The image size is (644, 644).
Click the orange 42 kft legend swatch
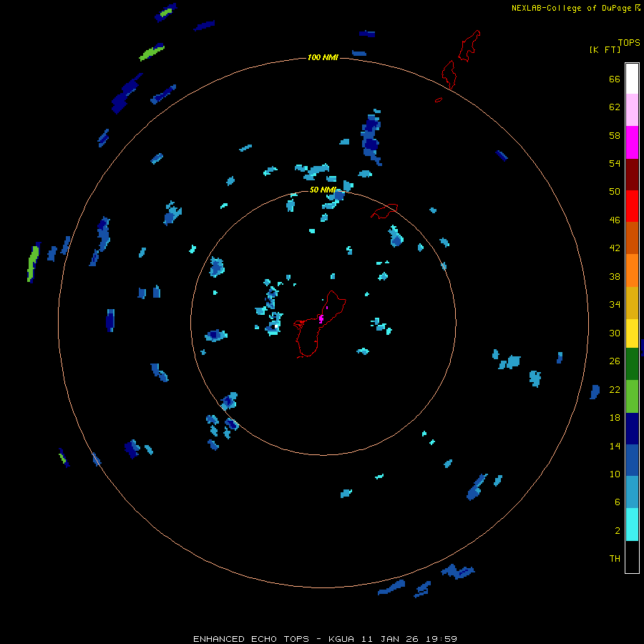(x=632, y=270)
